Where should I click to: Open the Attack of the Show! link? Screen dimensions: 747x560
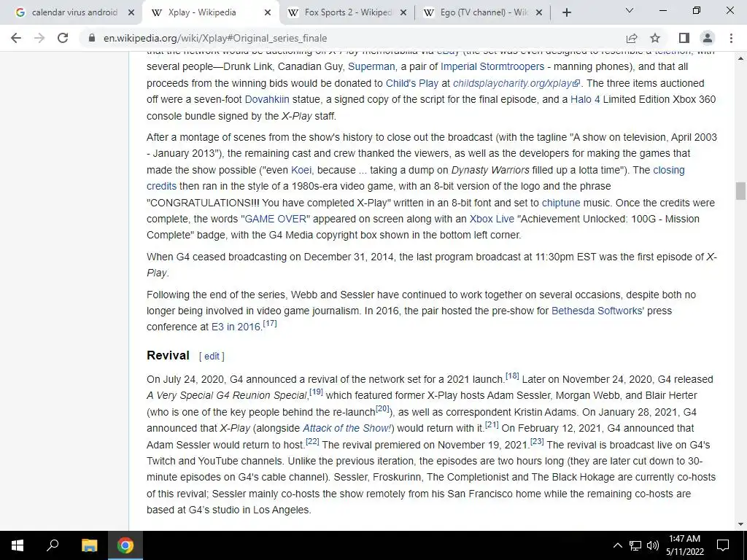(x=347, y=429)
